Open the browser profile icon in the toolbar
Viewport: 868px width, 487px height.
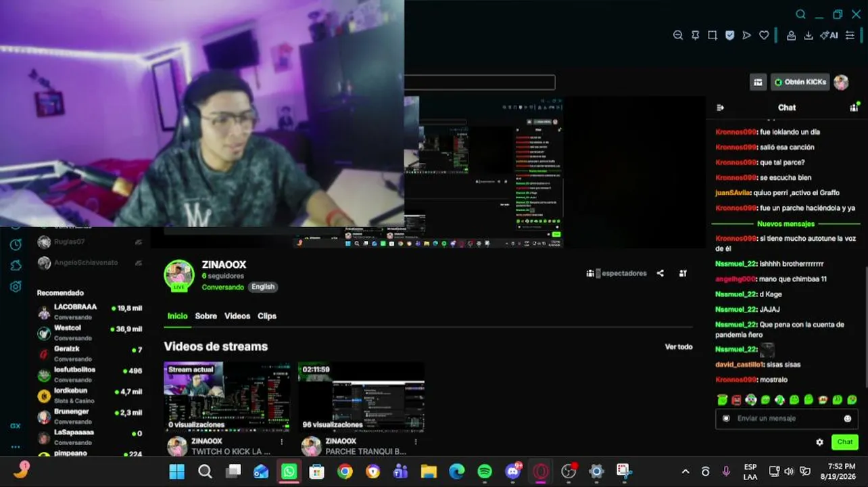click(x=791, y=35)
